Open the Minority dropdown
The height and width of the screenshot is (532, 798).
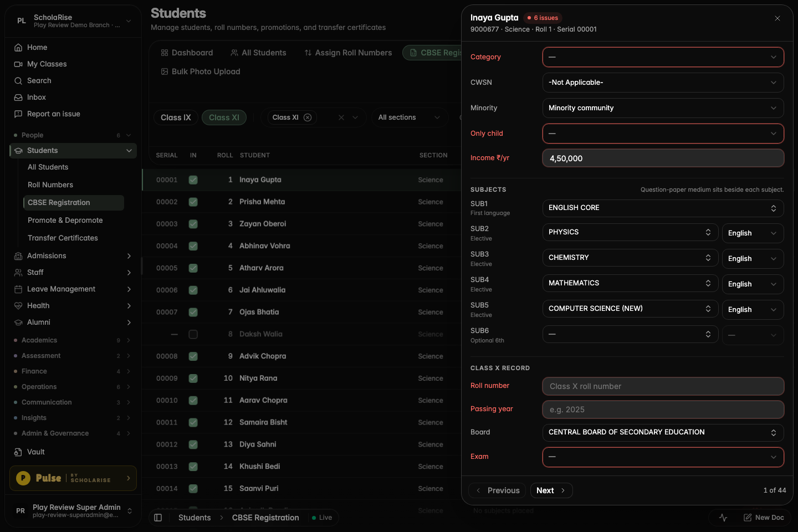coord(663,108)
